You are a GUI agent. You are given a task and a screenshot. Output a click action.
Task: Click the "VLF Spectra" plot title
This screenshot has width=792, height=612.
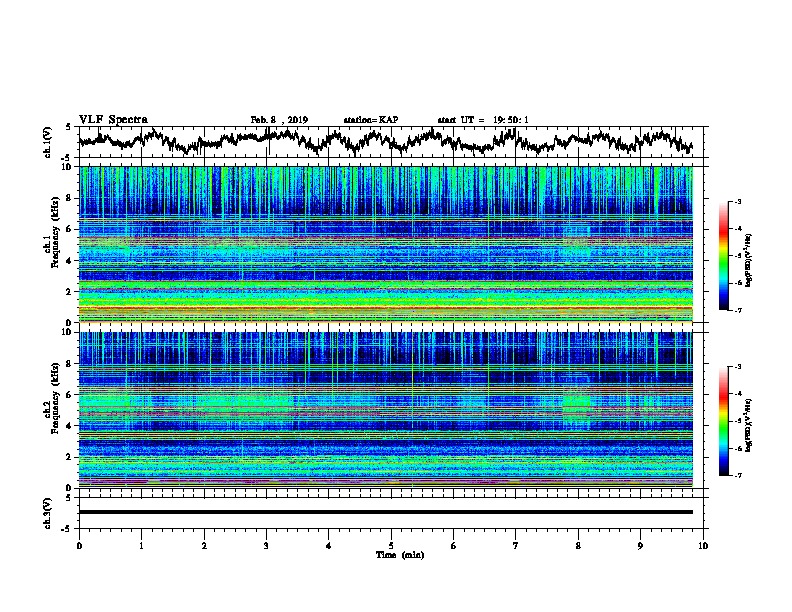pyautogui.click(x=113, y=120)
